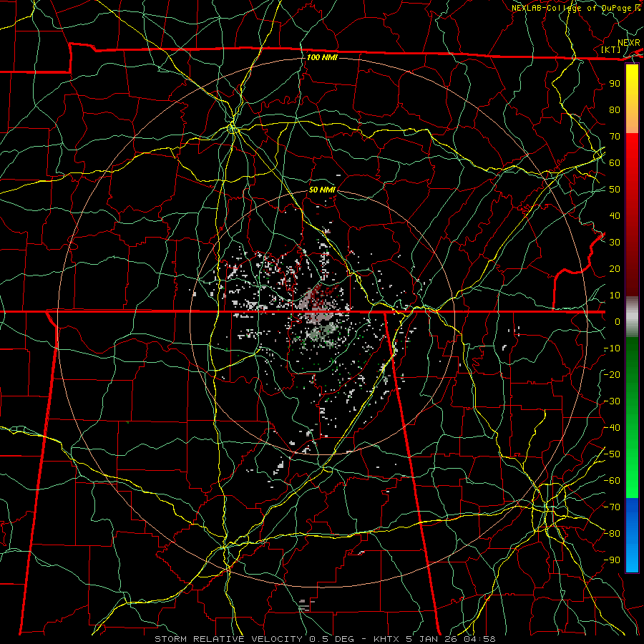Click the 30 value on the velocity scale
The height and width of the screenshot is (644, 644).
point(615,243)
